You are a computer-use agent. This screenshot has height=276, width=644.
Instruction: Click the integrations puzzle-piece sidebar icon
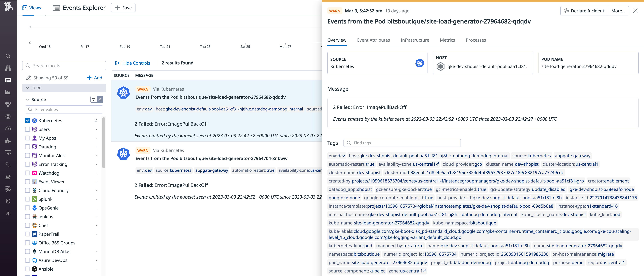pos(8,141)
